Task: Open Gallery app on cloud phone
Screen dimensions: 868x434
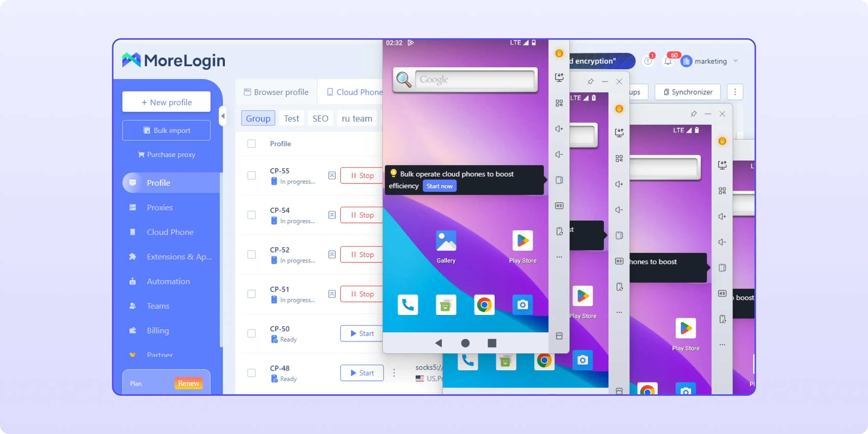Action: coord(446,241)
